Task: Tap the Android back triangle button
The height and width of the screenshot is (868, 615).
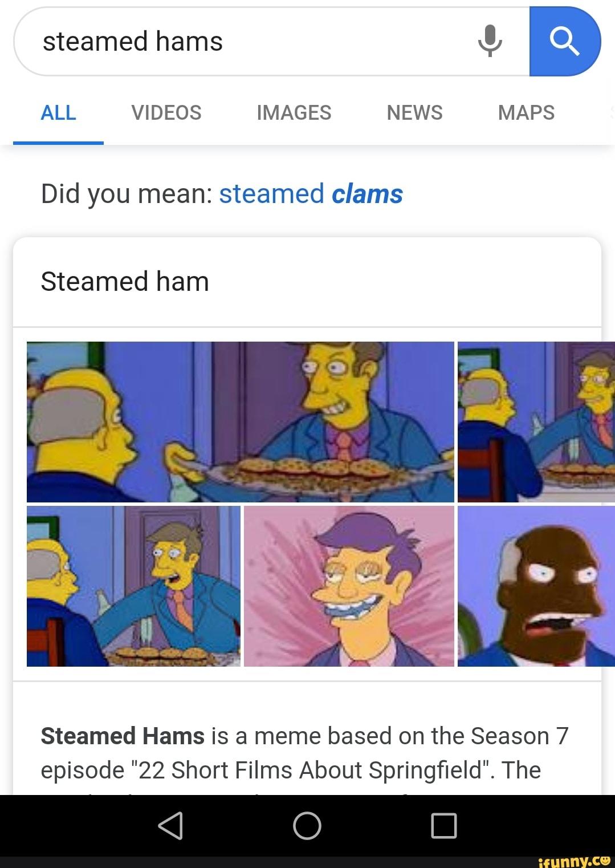Action: click(170, 825)
